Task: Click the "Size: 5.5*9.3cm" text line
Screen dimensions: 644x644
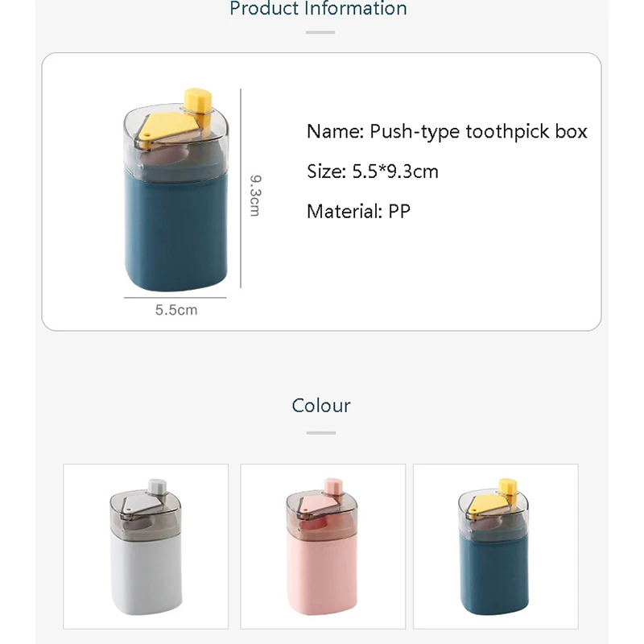Action: click(373, 171)
